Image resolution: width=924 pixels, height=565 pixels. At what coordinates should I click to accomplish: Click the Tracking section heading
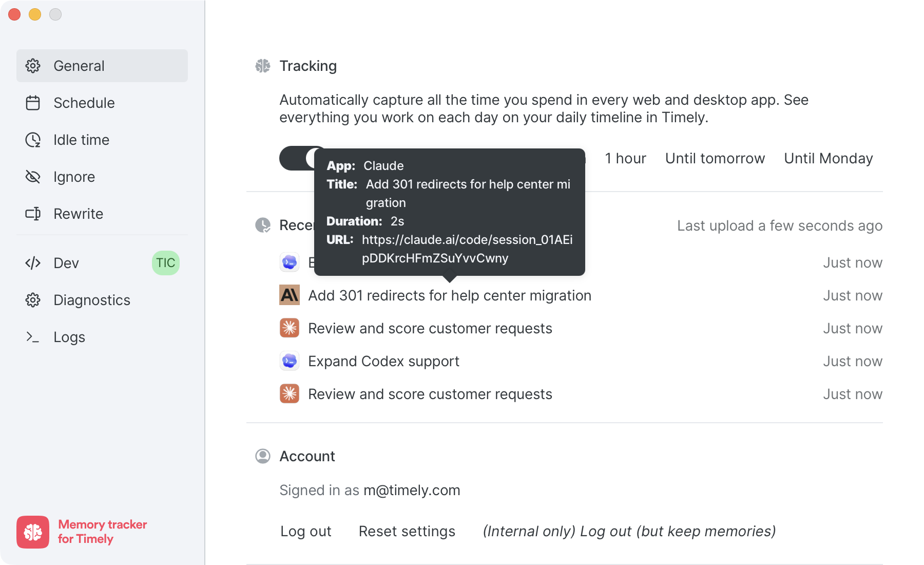pyautogui.click(x=308, y=66)
